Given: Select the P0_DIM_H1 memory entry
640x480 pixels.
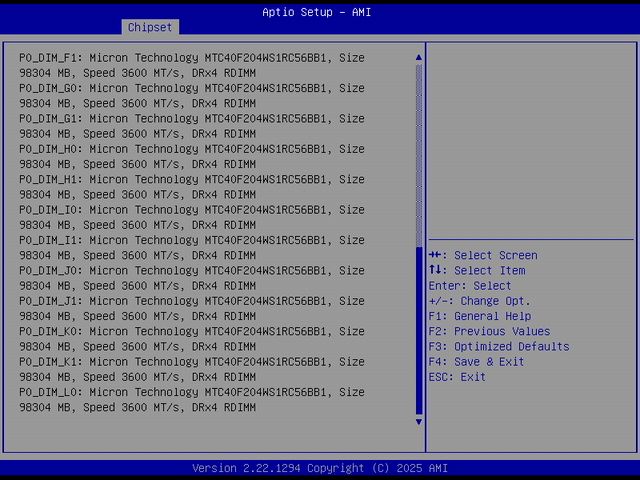Looking at the screenshot, I should 192,187.
